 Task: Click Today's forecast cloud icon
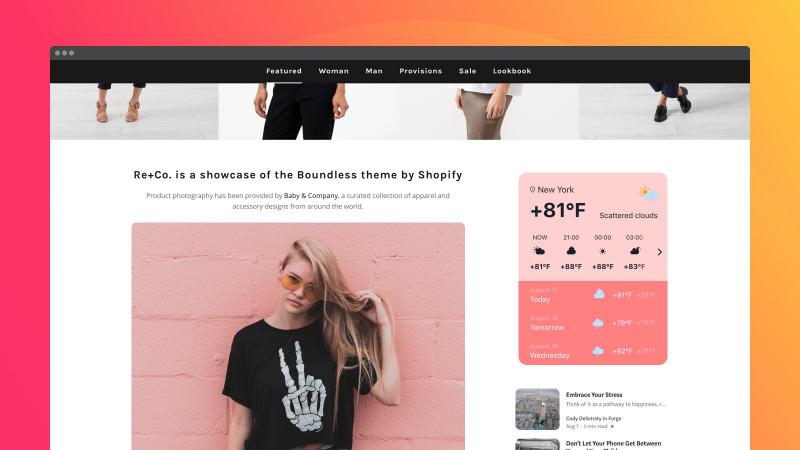tap(599, 294)
